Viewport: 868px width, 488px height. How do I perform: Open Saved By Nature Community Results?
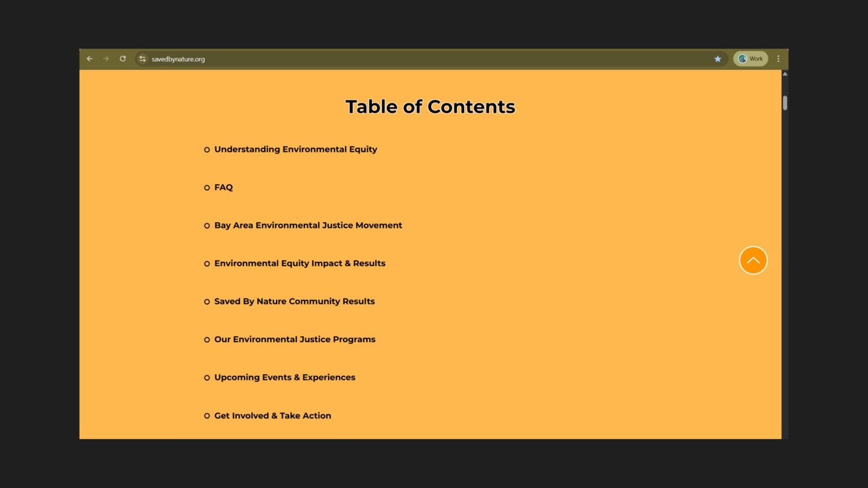coord(294,301)
